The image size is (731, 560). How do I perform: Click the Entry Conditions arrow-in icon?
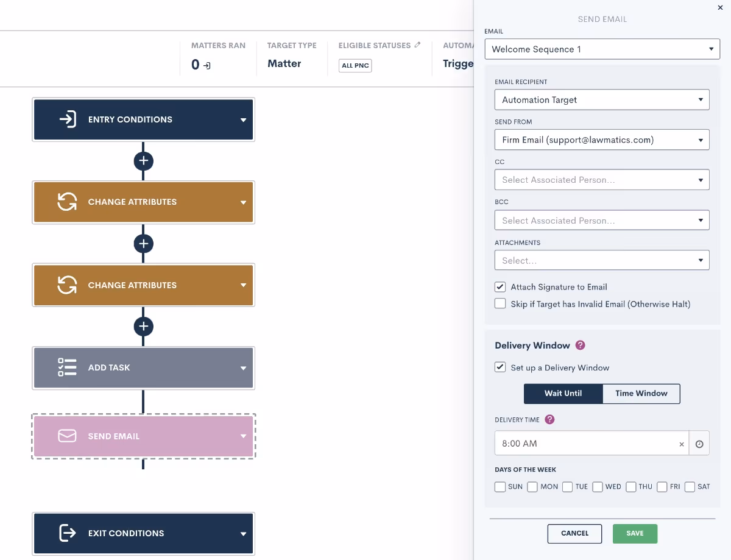click(68, 119)
